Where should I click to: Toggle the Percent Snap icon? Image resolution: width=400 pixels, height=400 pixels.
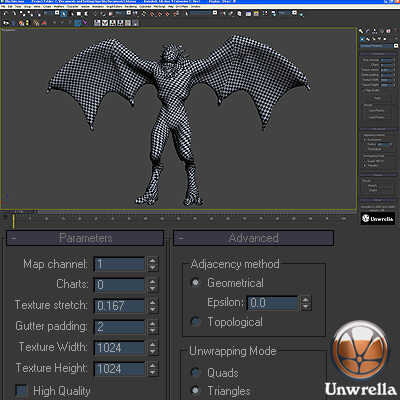(x=167, y=14)
